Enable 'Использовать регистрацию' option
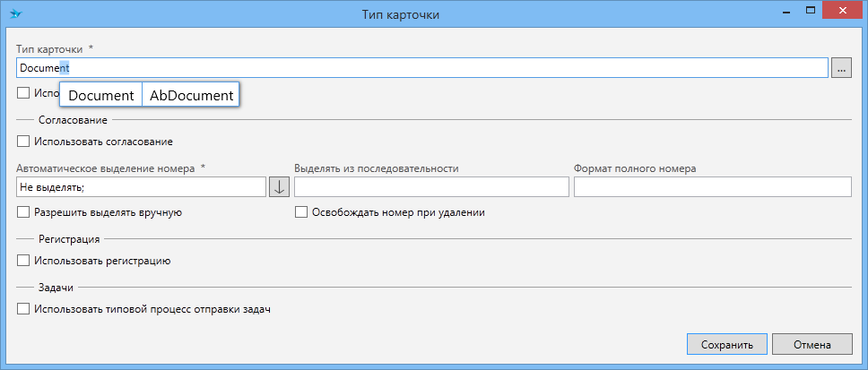 tap(23, 261)
